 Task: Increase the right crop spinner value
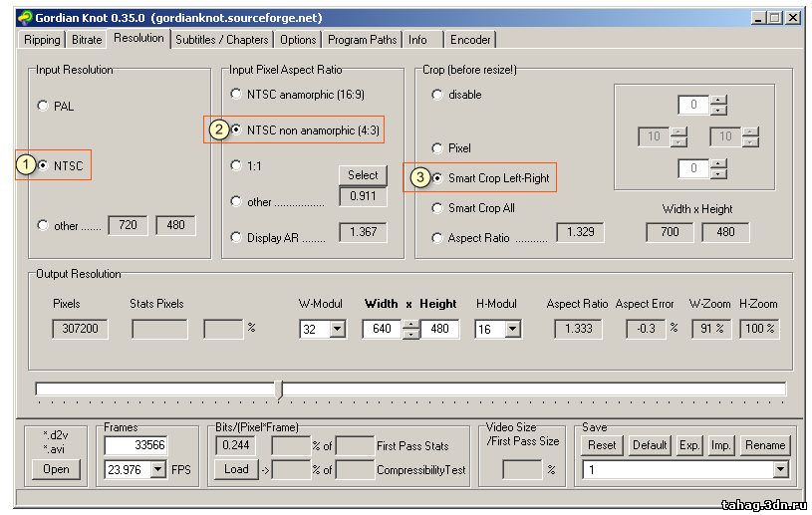tap(750, 131)
